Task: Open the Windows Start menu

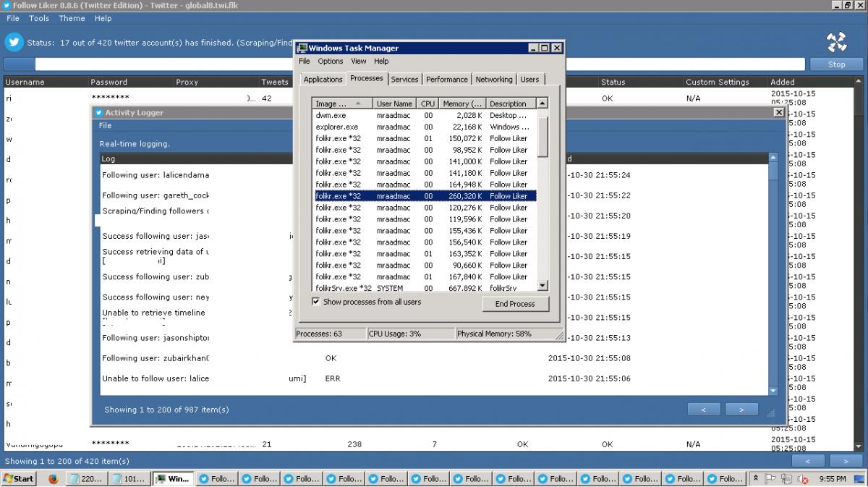Action: 19,478
